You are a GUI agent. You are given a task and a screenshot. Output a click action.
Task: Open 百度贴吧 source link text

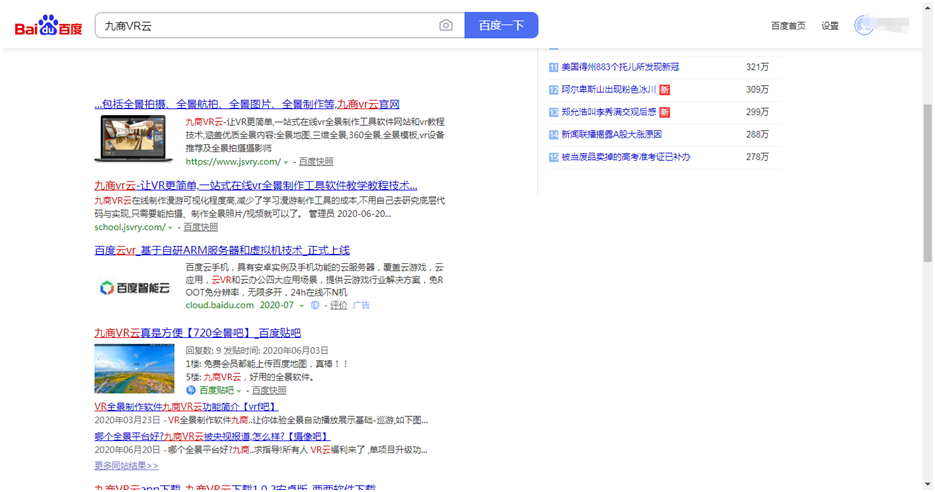coord(216,391)
